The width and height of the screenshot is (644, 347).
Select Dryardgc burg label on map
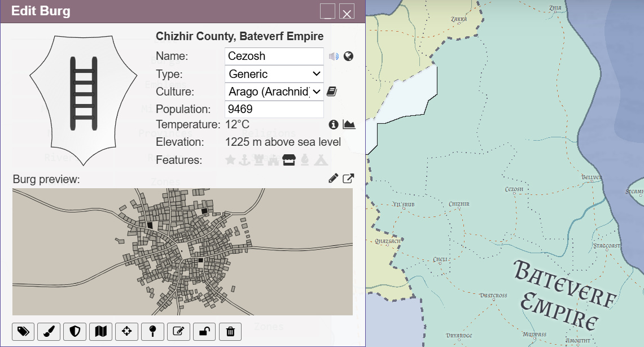point(459,336)
